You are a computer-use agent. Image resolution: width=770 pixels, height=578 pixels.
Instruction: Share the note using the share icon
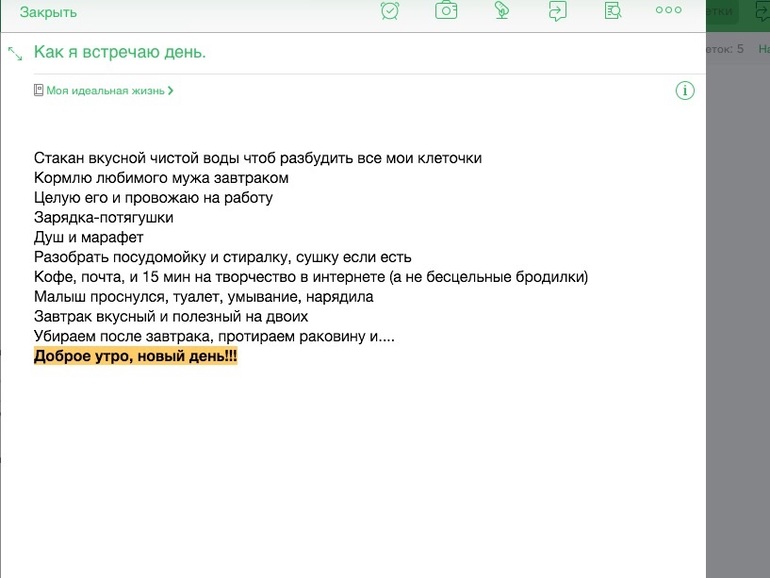click(557, 11)
